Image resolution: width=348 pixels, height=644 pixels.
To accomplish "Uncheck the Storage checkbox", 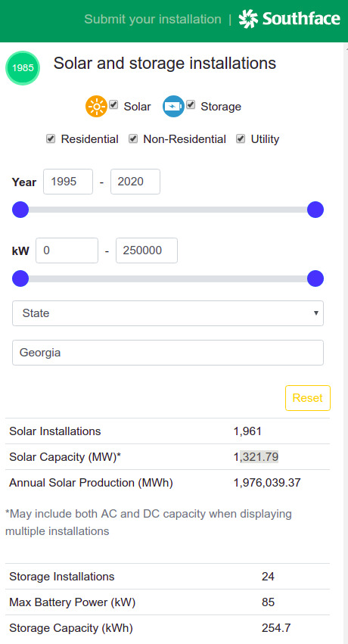I will [x=191, y=104].
